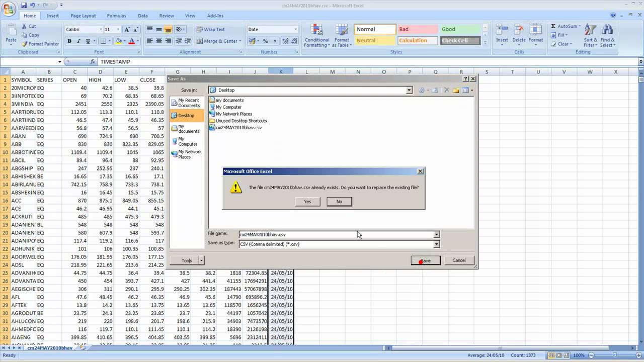Click the Increase Decimal icon
644x362 pixels.
point(286,41)
